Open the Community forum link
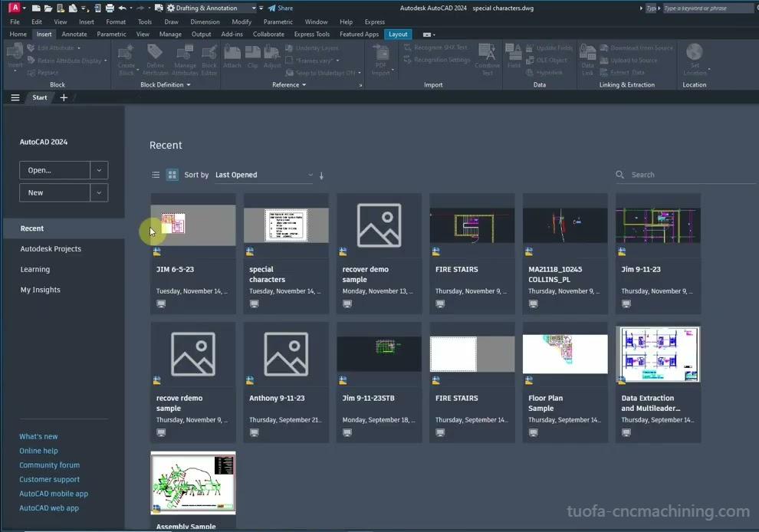The image size is (759, 532). click(49, 465)
